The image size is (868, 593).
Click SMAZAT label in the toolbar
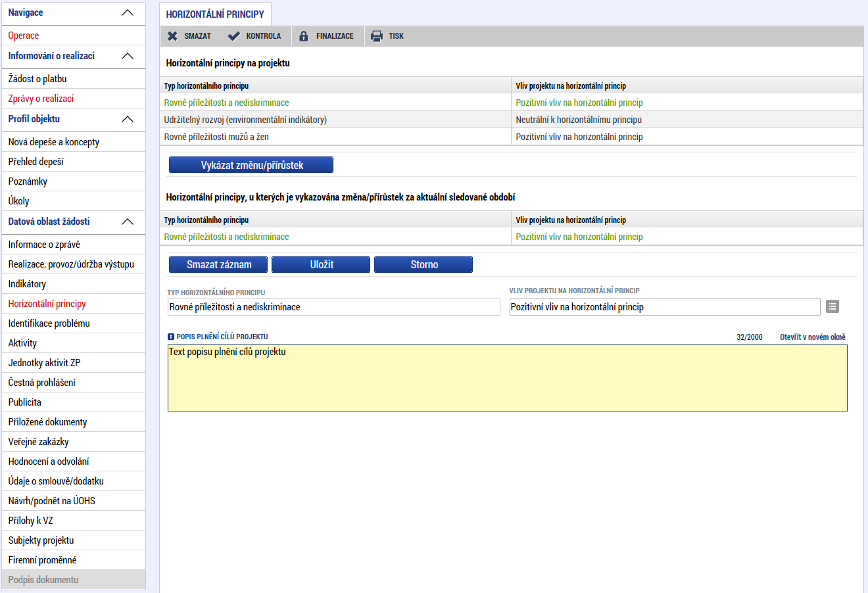(x=197, y=36)
